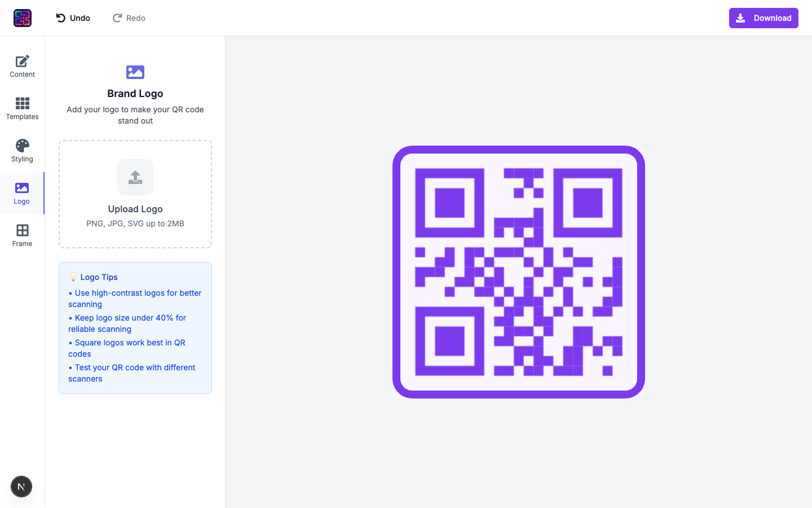This screenshot has height=508, width=812.
Task: Click the Brand Logo picture icon
Action: click(135, 72)
